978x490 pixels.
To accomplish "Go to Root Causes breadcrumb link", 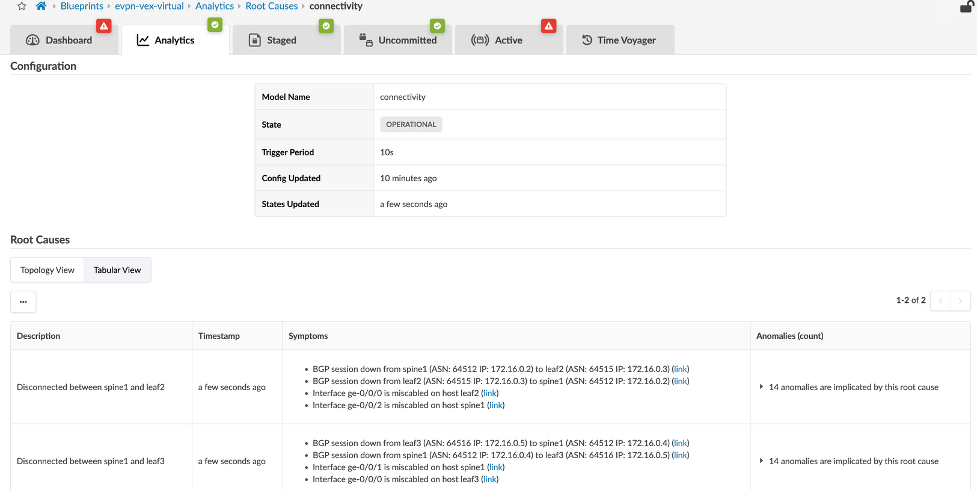I will (269, 6).
